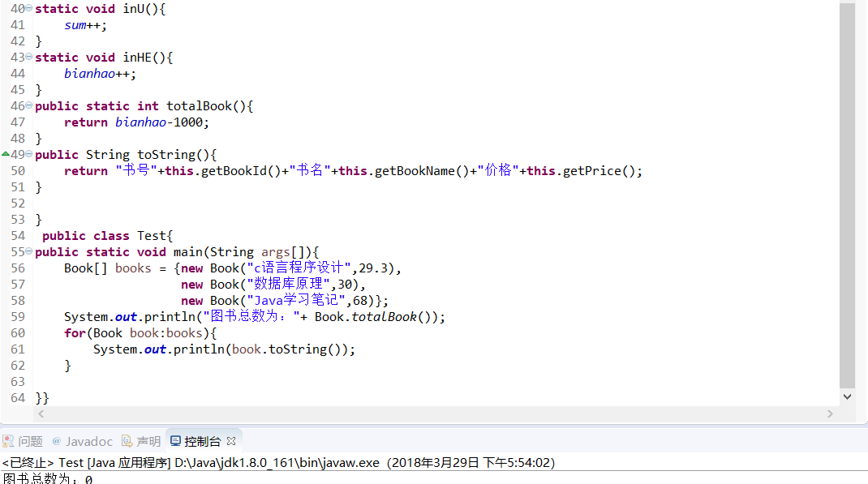Collapse the inU method fold marker on line 40
The width and height of the screenshot is (868, 484).
pos(28,8)
